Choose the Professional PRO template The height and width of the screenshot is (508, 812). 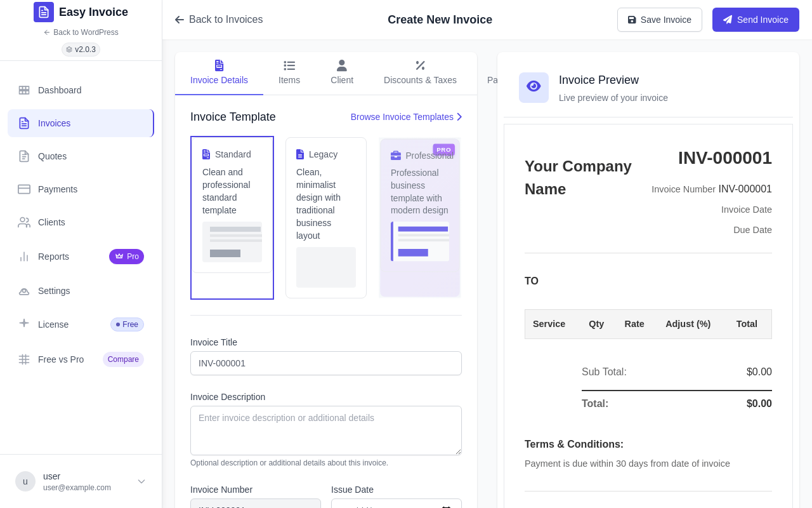click(420, 218)
